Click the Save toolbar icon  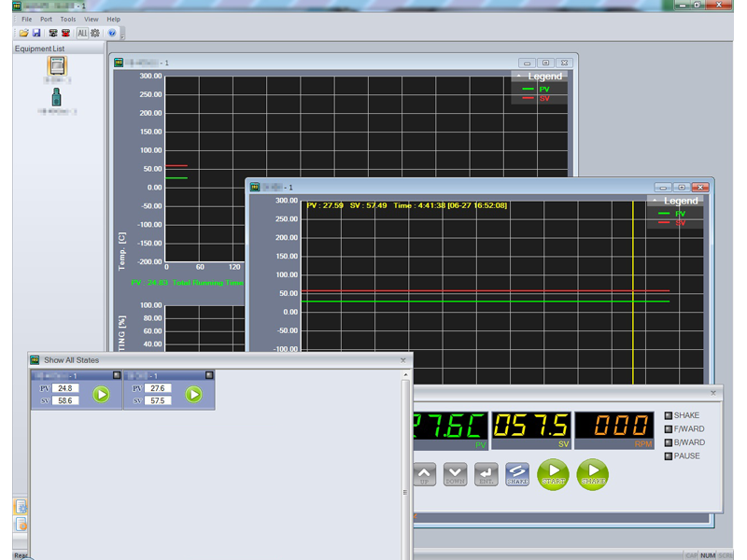click(x=37, y=34)
